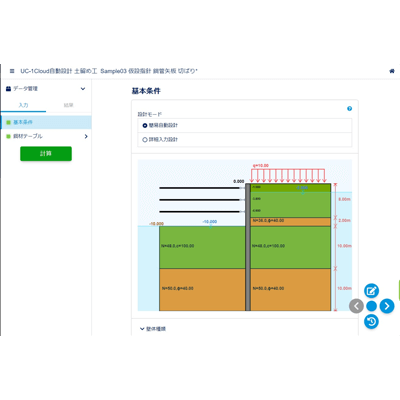The width and height of the screenshot is (400, 400).
Task: Open the history clock icon button
Action: [371, 321]
